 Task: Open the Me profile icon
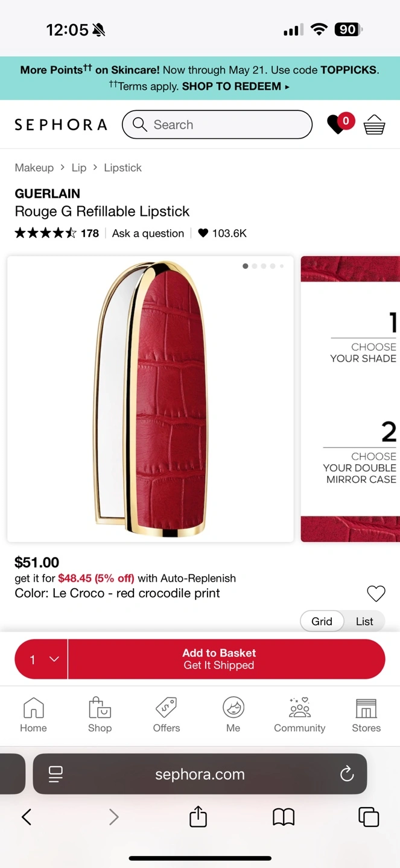click(x=233, y=715)
